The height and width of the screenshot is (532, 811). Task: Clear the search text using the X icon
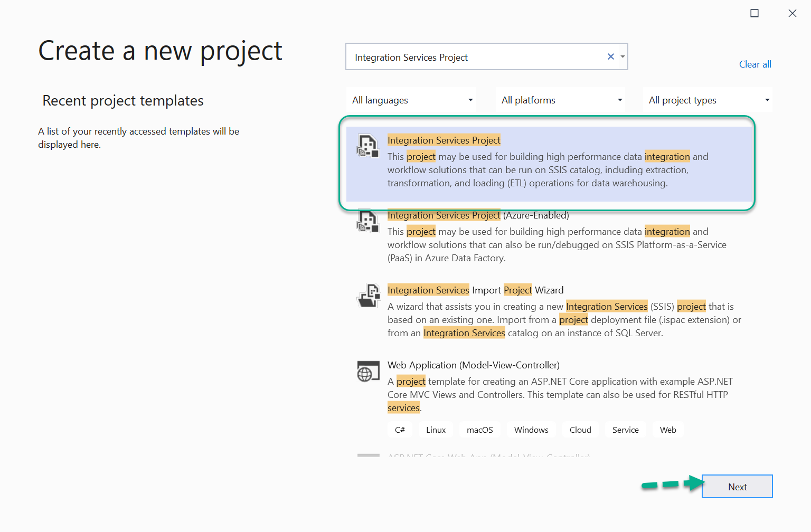(x=610, y=56)
